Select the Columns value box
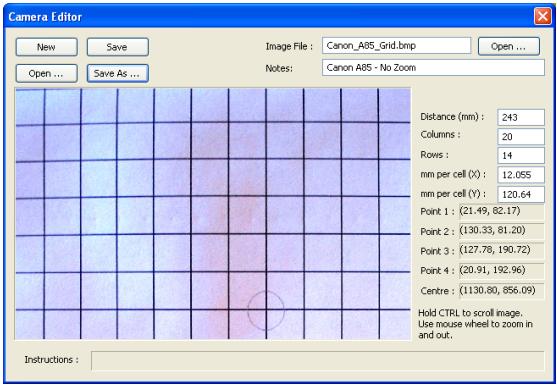Image resolution: width=557 pixels, height=386 pixels. click(521, 137)
